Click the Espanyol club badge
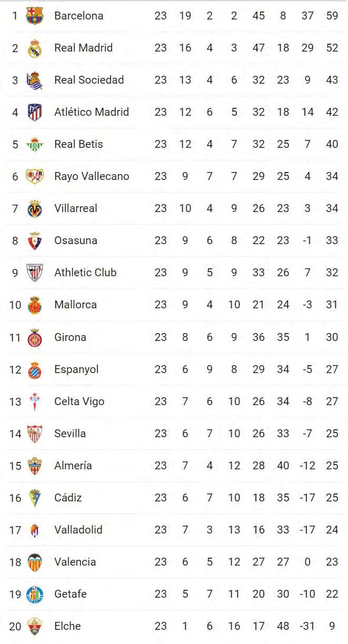Viewport: 348px width, 644px height. point(35,369)
